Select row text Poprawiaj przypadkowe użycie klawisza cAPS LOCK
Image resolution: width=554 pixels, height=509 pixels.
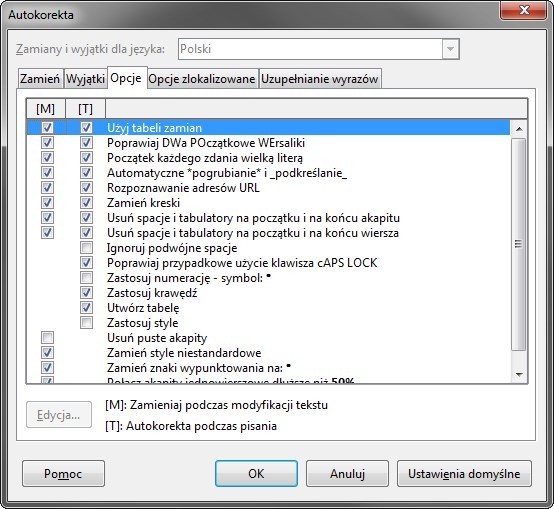tap(242, 263)
